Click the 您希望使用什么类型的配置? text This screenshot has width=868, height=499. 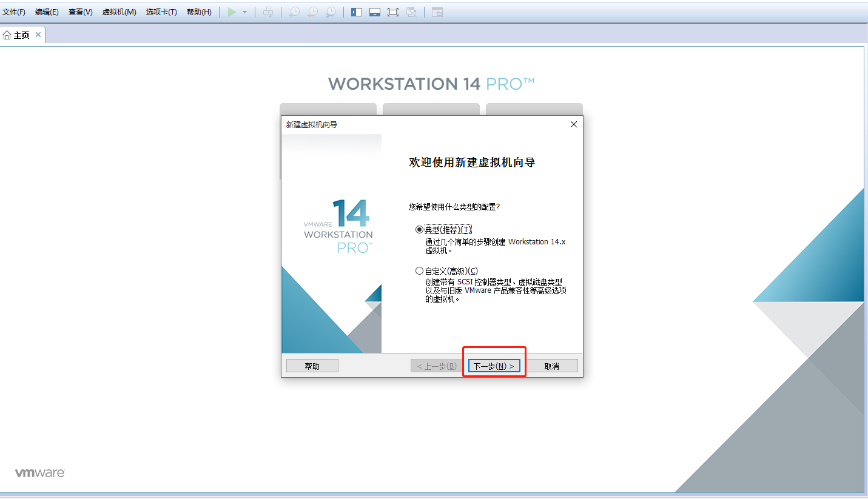(x=454, y=207)
